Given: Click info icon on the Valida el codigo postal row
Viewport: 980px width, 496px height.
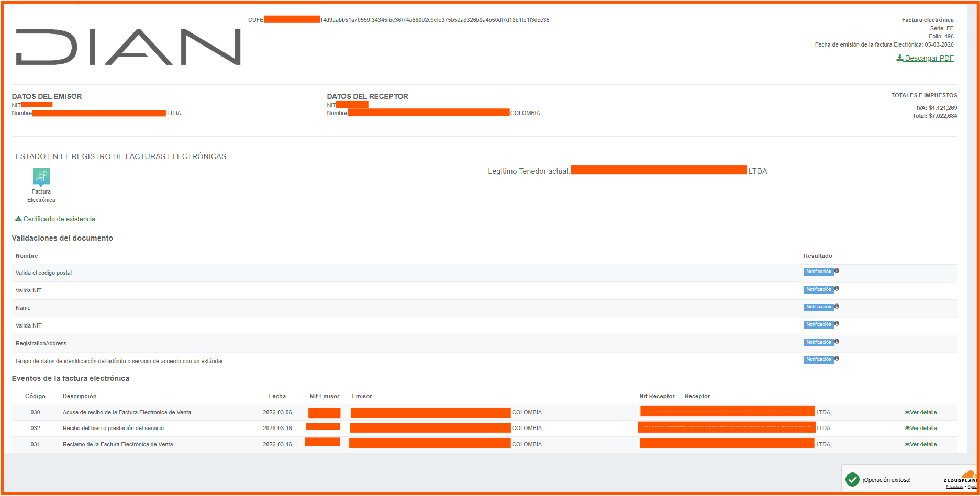Looking at the screenshot, I should [x=837, y=271].
